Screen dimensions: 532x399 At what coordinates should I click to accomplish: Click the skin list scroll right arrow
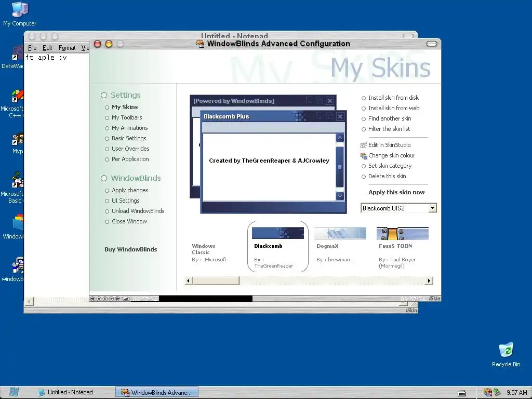click(x=429, y=281)
